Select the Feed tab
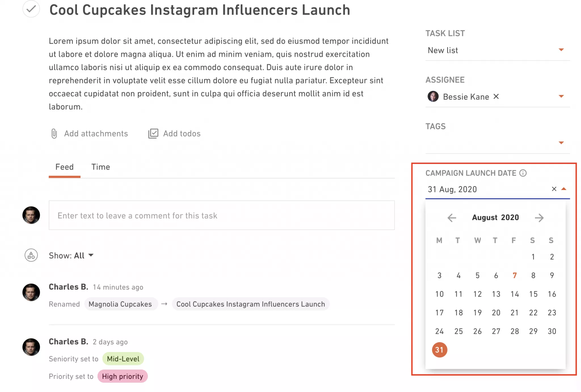 [64, 167]
